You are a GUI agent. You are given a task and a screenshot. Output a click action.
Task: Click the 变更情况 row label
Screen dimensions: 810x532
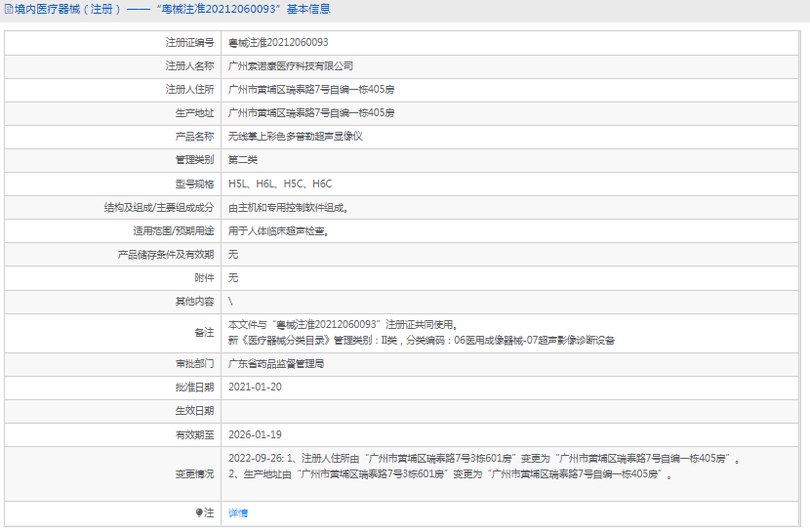pyautogui.click(x=194, y=473)
